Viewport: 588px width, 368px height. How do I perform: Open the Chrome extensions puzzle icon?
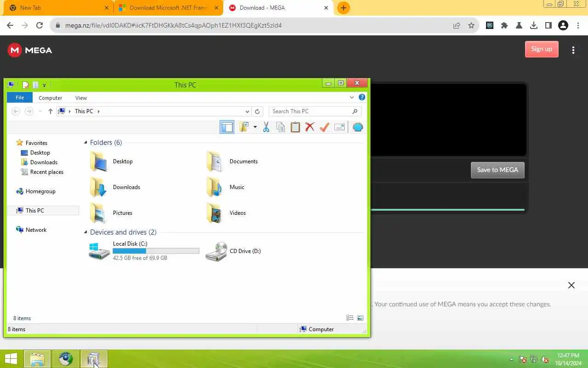[504, 26]
